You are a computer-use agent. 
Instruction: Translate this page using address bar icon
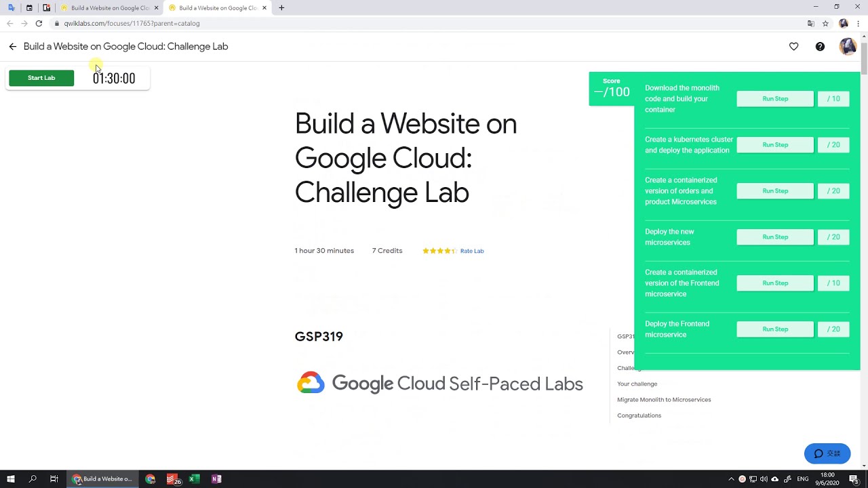pos(811,23)
